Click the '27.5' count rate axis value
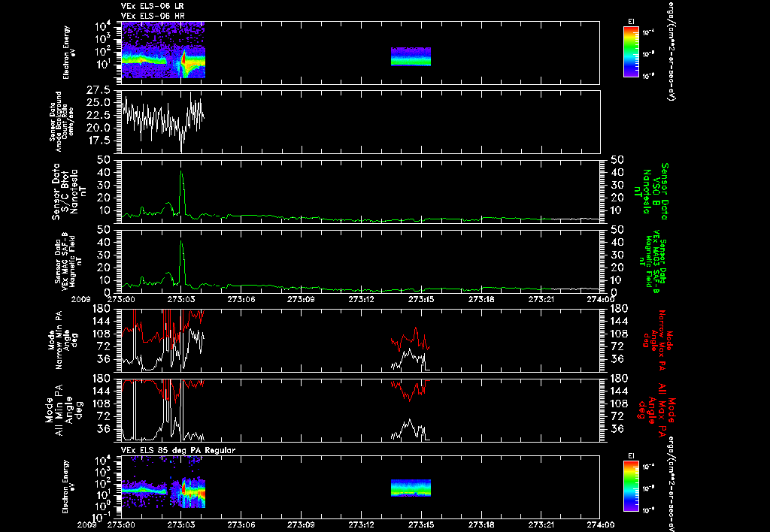The image size is (770, 532). point(99,90)
